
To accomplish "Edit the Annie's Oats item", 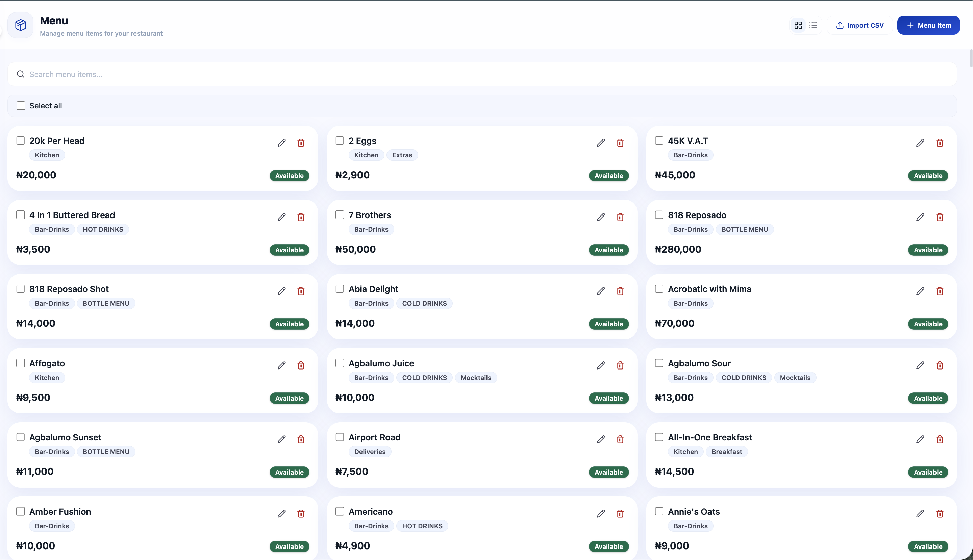I will tap(920, 513).
